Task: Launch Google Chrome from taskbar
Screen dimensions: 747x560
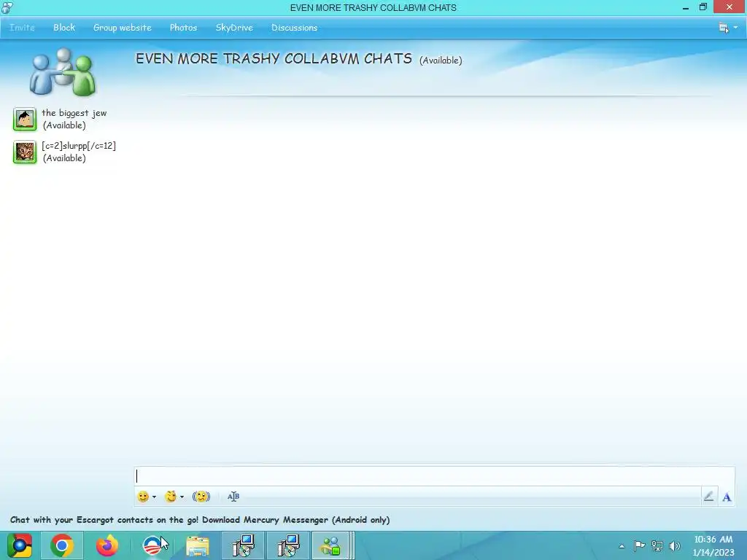Action: [62, 545]
